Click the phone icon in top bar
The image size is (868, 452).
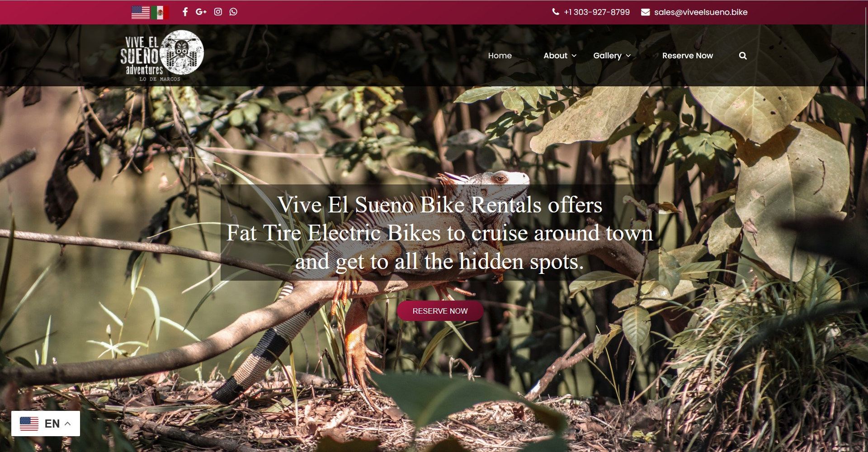click(556, 12)
